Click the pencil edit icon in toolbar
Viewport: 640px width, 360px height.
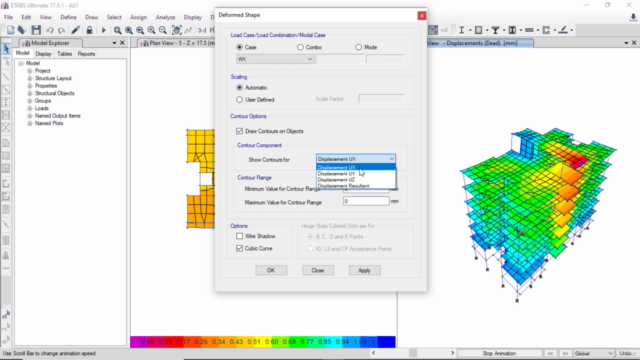tap(76, 30)
